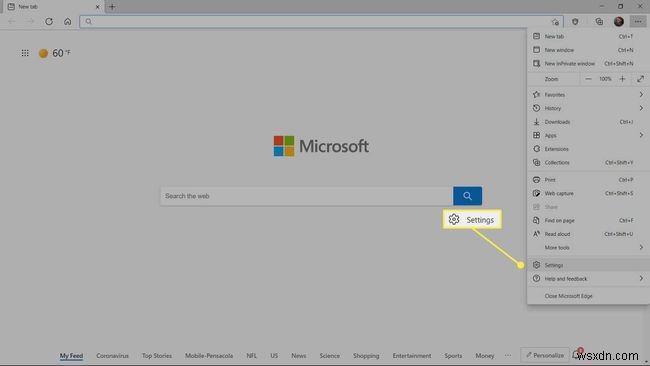Choose Read aloud option
Image resolution: width=650 pixels, height=366 pixels.
588,234
